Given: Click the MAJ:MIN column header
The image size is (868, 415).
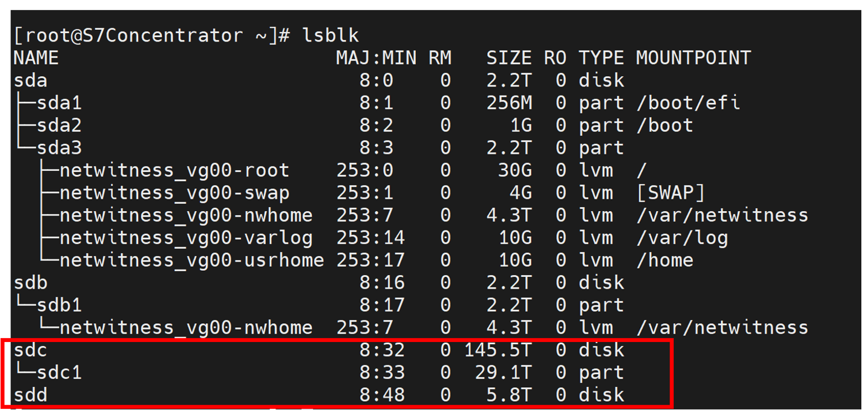Looking at the screenshot, I should coord(376,58).
